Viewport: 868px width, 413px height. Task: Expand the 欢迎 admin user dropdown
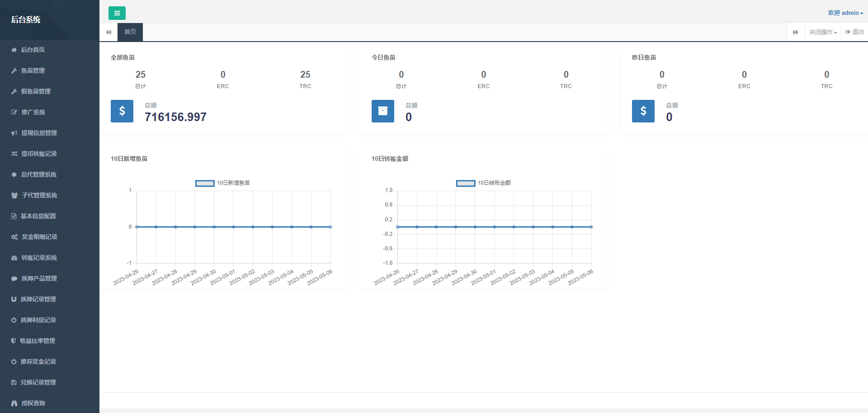[x=845, y=13]
